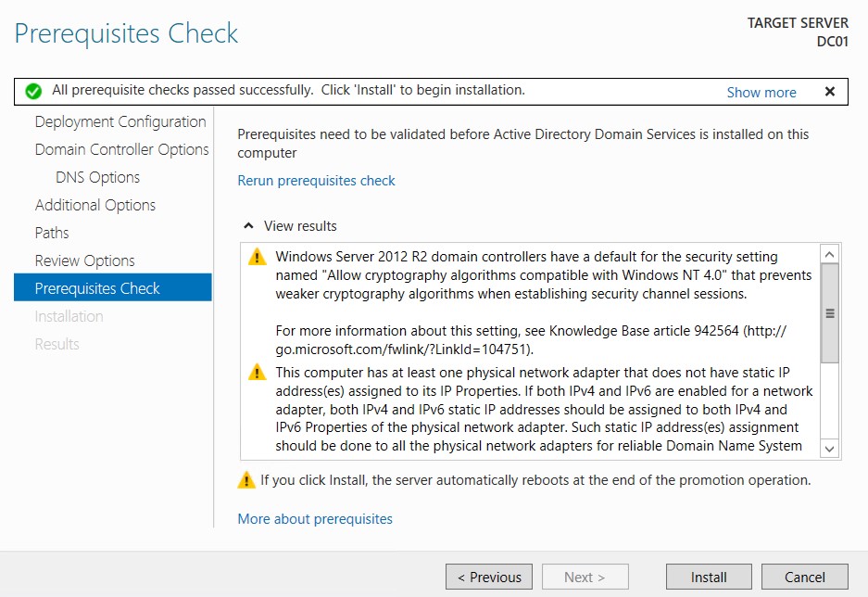This screenshot has height=597, width=868.
Task: Go to Deployment Configuration step
Action: 120,121
